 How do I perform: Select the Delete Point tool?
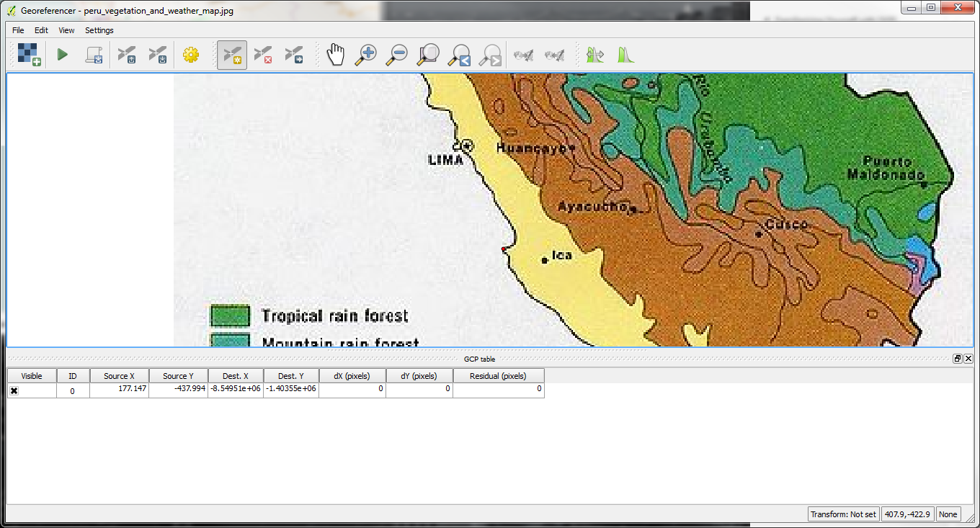coord(263,55)
